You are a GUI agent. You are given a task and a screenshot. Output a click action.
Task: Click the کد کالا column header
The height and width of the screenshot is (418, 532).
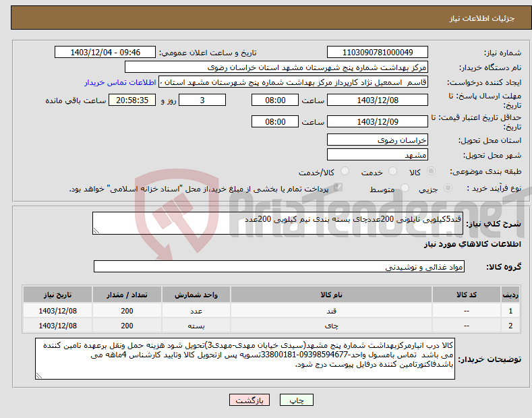coord(467,295)
